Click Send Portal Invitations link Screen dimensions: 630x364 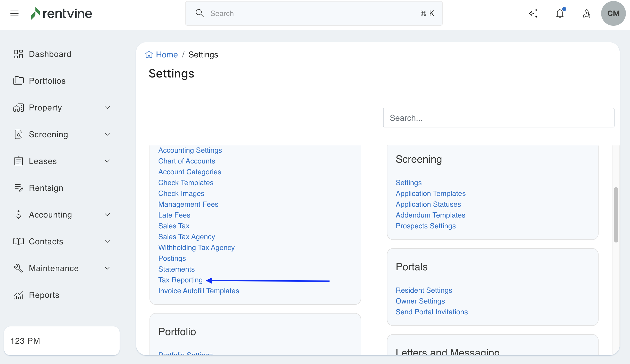click(432, 312)
